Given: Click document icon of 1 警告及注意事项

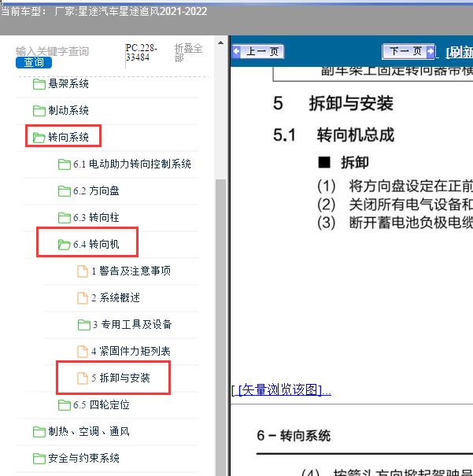Looking at the screenshot, I should click(x=83, y=271).
